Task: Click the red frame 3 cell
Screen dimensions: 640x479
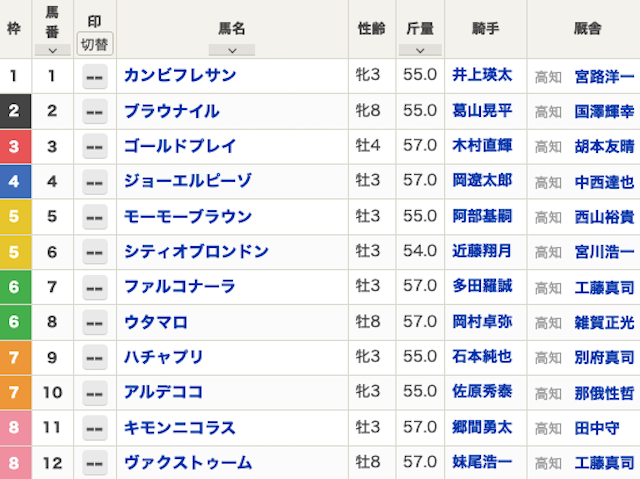Action: (13, 146)
